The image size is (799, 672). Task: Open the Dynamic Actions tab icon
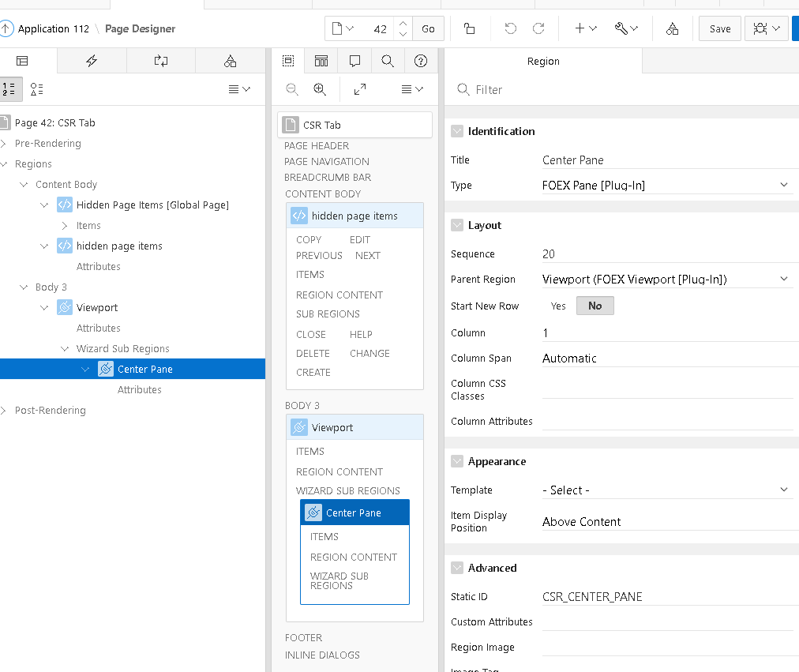coord(92,61)
